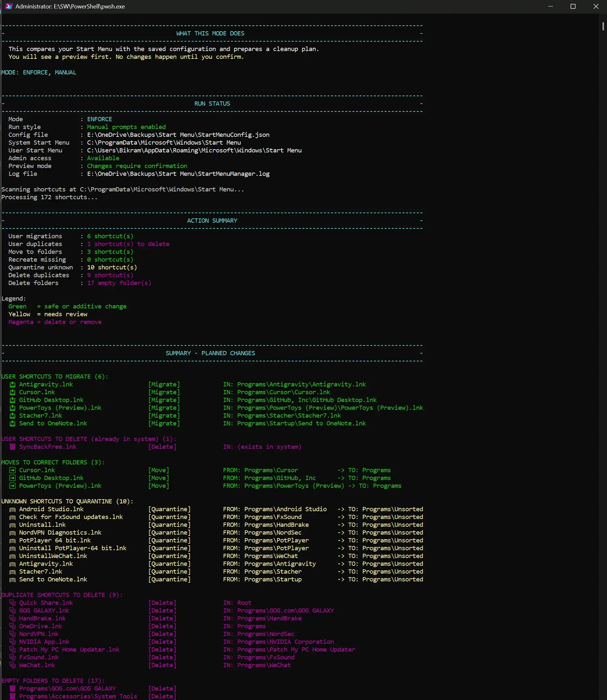Viewport: 607px width, 700px height.
Task: Click the duplicate icon beside HandBrake.lnk
Action: coord(13,618)
